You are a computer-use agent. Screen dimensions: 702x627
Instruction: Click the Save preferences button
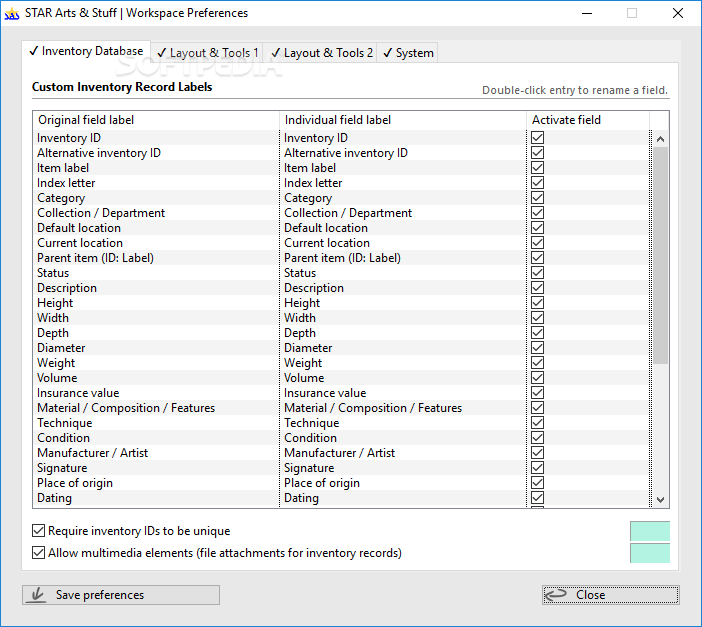point(121,595)
